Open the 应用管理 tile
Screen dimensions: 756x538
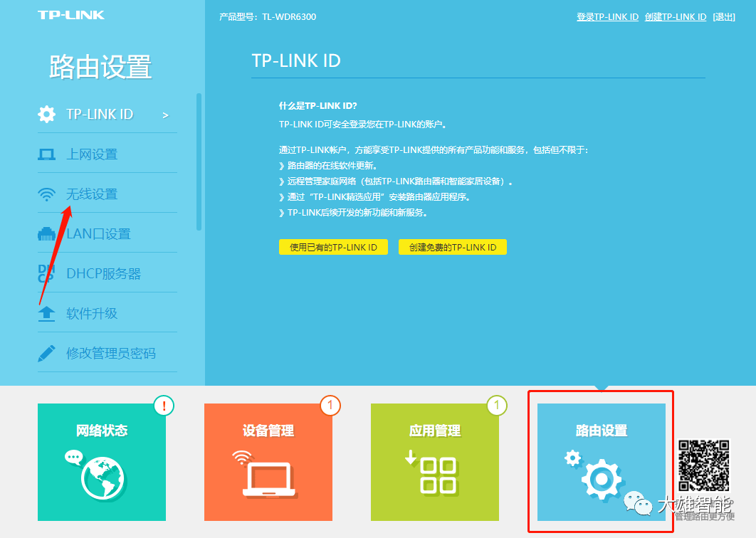pyautogui.click(x=434, y=462)
